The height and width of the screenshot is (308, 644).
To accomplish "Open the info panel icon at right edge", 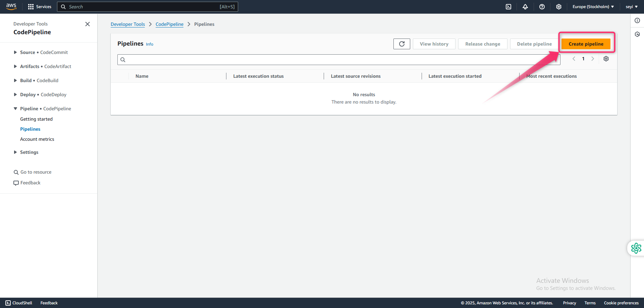I will tap(637, 20).
